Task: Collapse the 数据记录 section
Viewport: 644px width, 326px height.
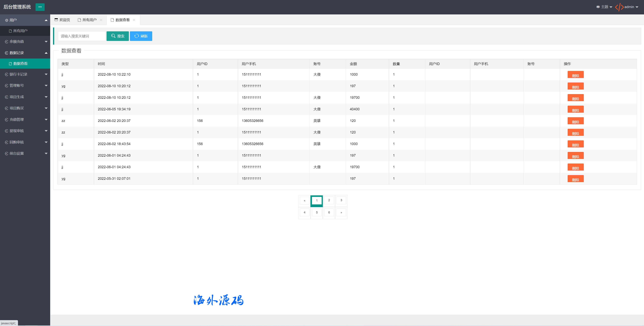Action: point(46,53)
